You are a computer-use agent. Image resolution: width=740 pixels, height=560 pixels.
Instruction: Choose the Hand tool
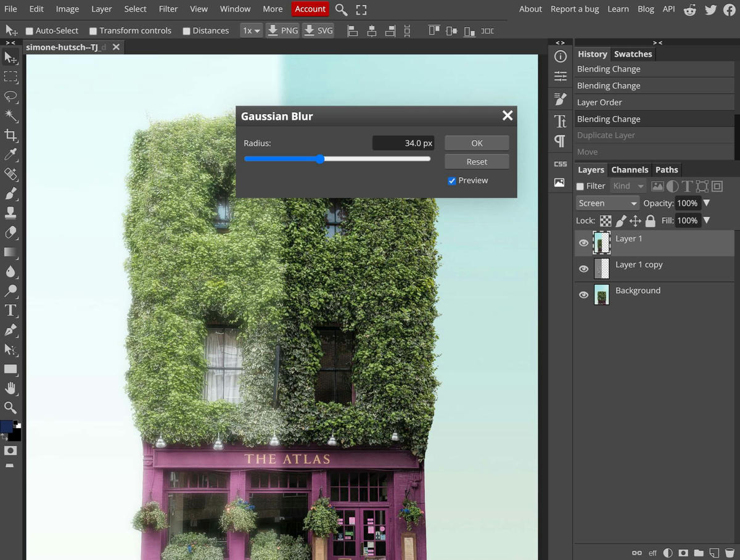(10, 388)
